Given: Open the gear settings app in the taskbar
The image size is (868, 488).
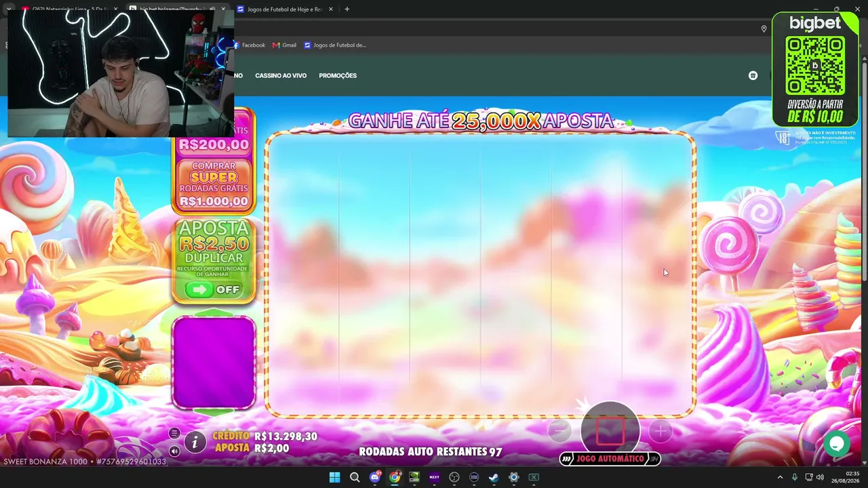Looking at the screenshot, I should (x=514, y=477).
